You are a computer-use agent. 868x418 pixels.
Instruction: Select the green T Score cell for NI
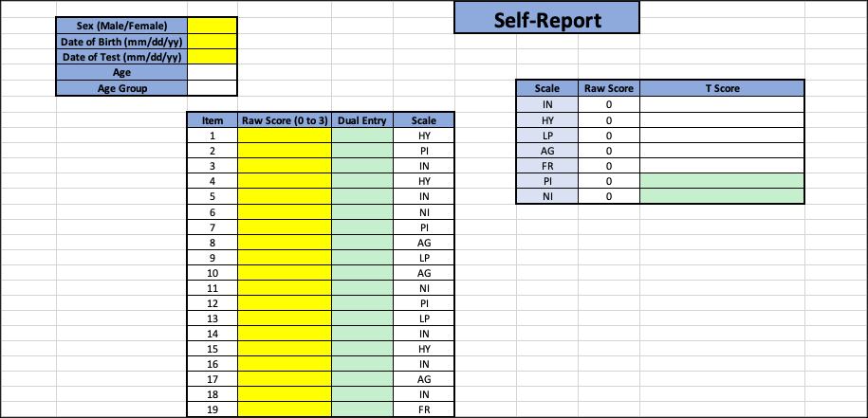722,195
